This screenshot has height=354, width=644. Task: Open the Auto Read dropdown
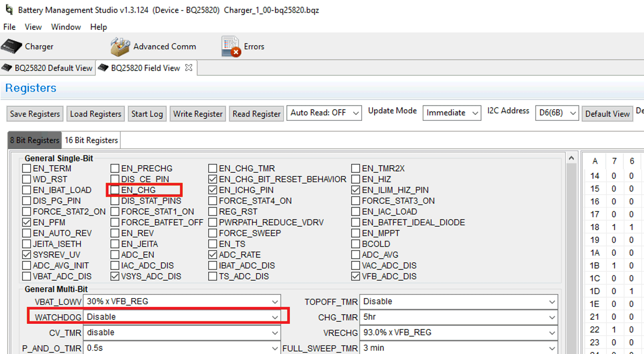[356, 113]
